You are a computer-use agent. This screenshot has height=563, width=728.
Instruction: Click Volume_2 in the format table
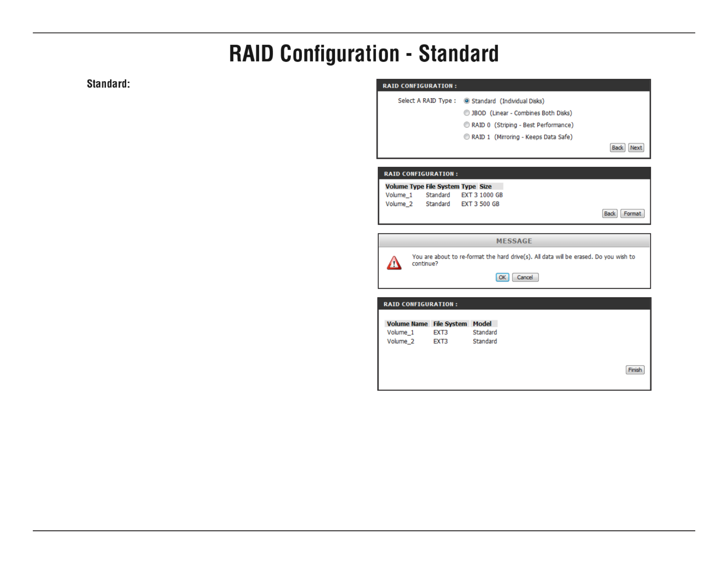pos(399,204)
